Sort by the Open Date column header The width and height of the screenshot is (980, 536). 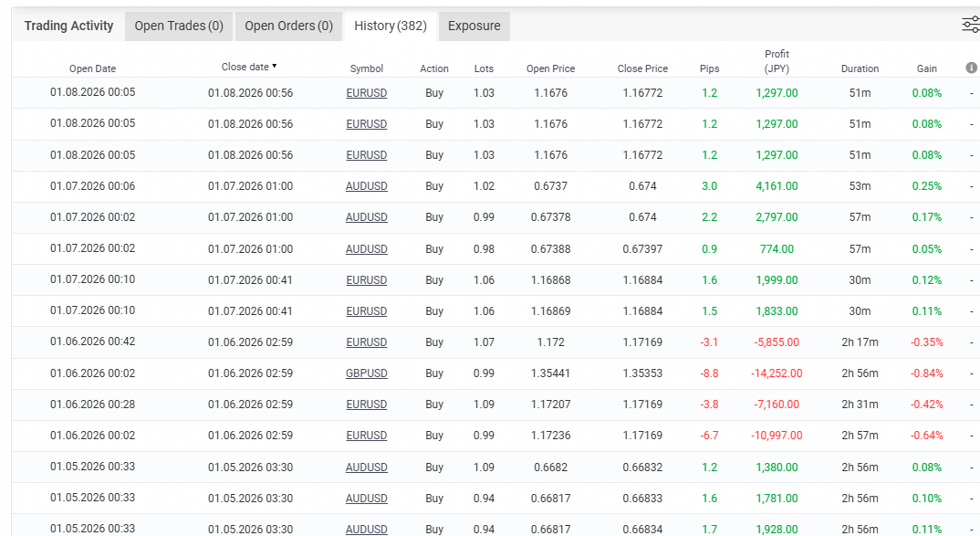pos(92,68)
